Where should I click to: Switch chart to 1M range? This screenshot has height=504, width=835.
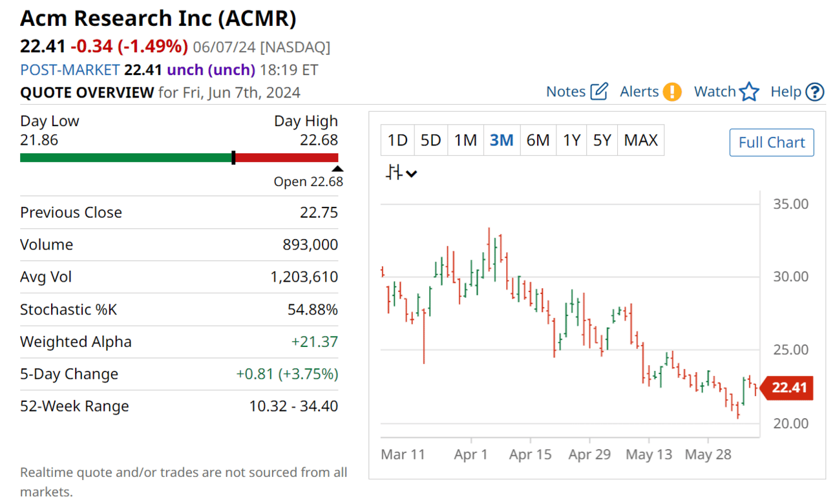465,140
